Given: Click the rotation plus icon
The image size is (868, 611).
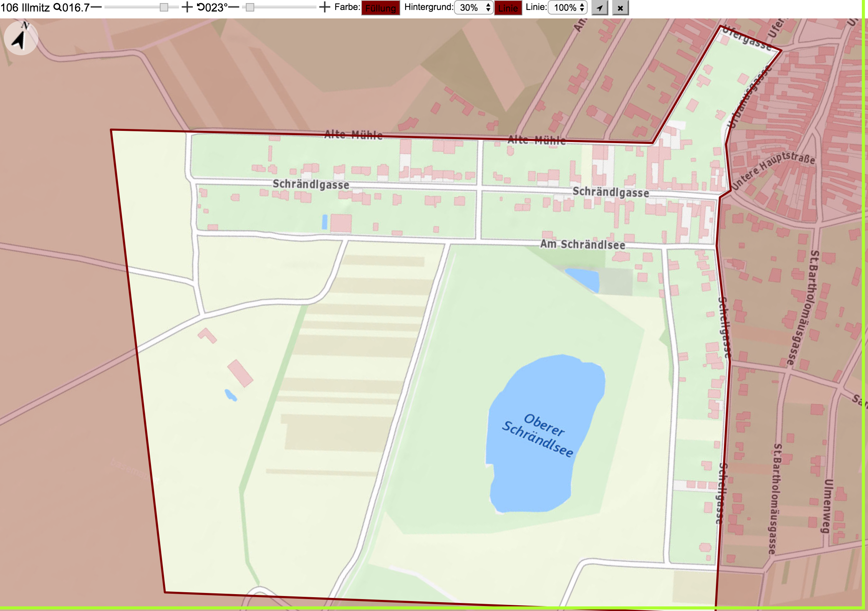Looking at the screenshot, I should (325, 7).
